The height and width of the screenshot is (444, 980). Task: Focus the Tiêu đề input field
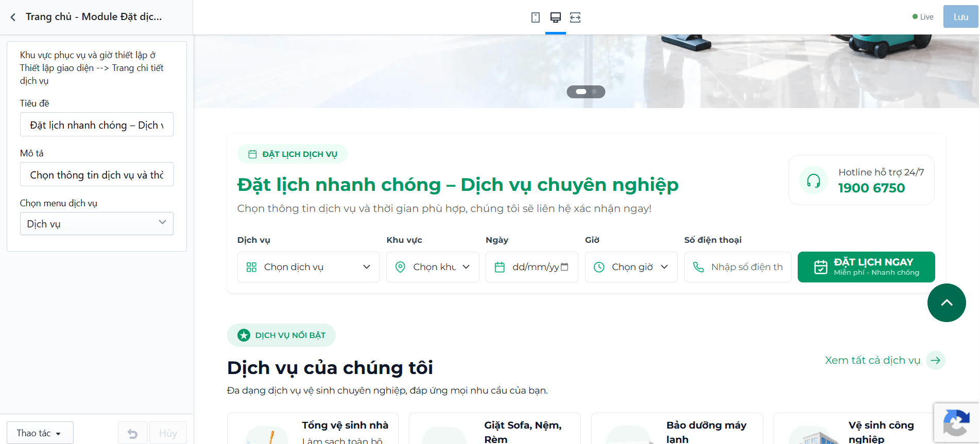pos(97,125)
